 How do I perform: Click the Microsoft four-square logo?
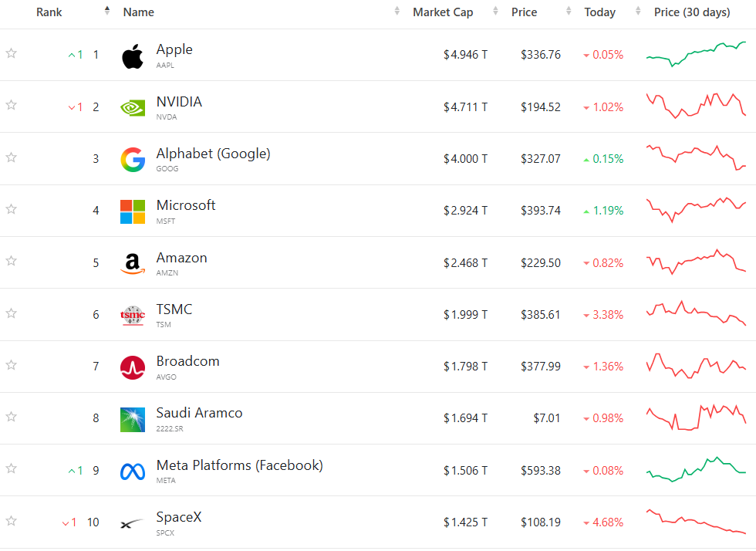(x=133, y=211)
